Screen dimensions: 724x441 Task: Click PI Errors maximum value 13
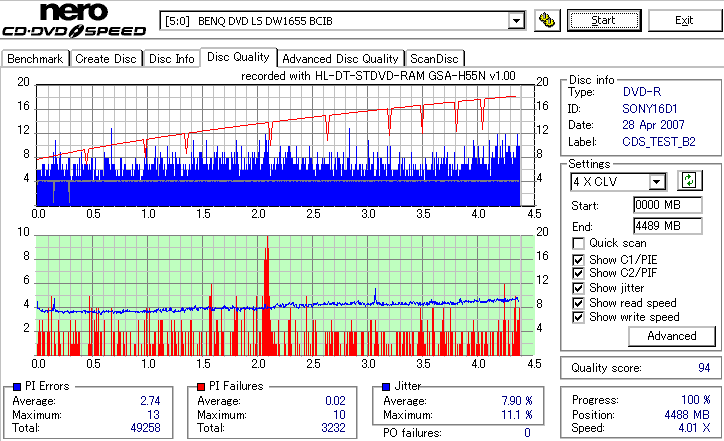(x=153, y=415)
